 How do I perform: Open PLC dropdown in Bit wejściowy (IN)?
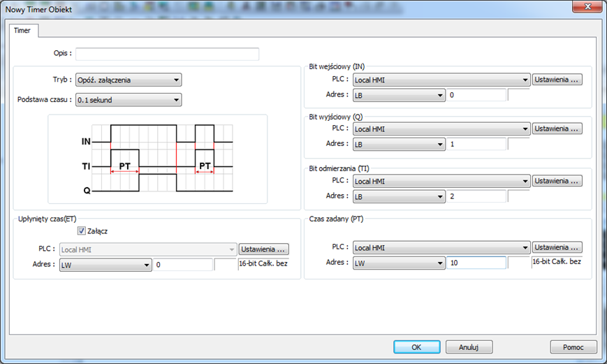(x=441, y=80)
